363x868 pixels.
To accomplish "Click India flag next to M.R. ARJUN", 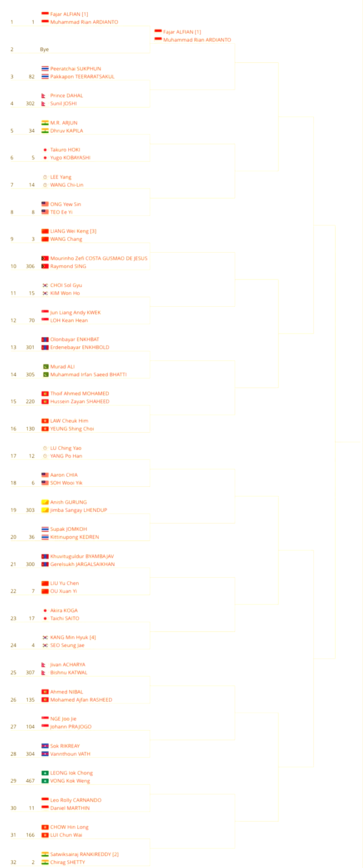I will (x=45, y=123).
